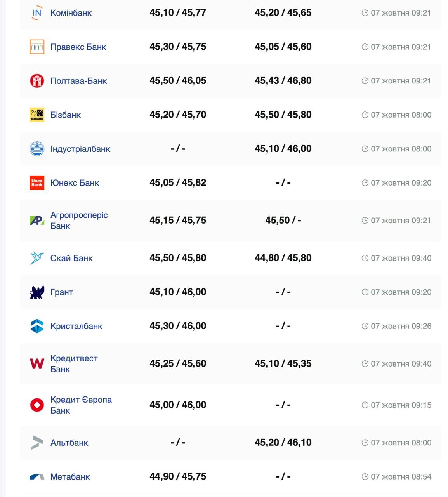Click the Кристалбанк blue logo icon
The image size is (448, 497).
pyautogui.click(x=37, y=326)
